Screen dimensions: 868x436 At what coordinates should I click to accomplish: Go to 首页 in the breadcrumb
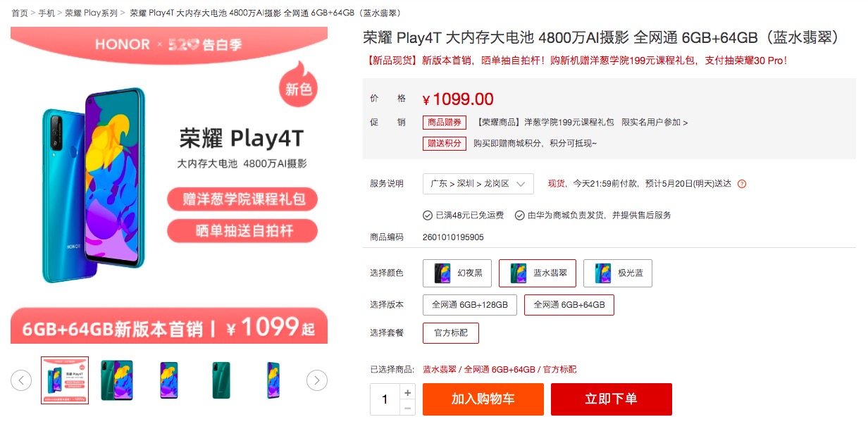(x=20, y=13)
